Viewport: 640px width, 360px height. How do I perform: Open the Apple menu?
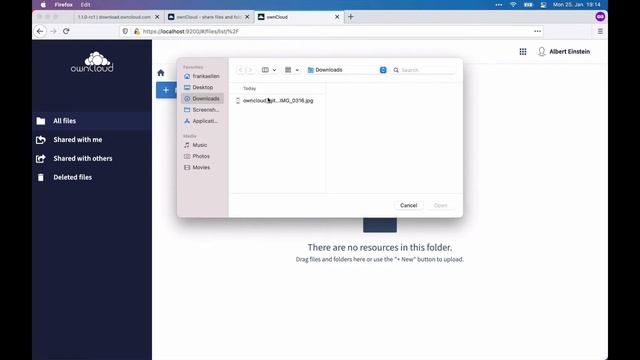43,5
